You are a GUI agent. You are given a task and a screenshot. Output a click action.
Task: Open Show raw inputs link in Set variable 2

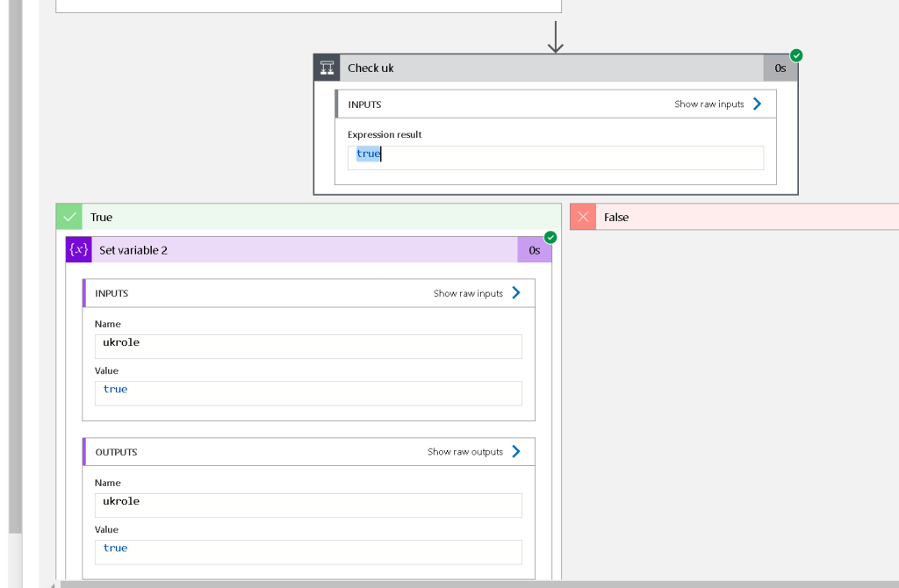point(468,293)
